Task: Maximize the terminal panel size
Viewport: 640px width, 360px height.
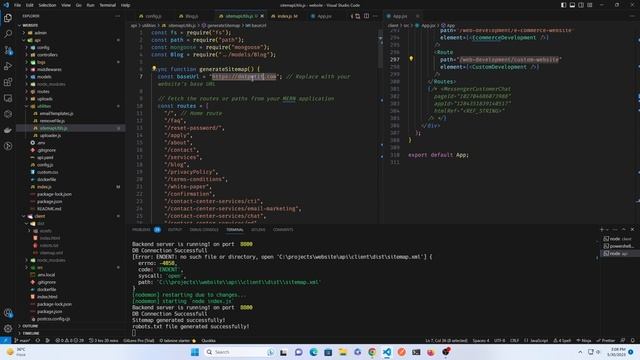Action: tap(623, 229)
